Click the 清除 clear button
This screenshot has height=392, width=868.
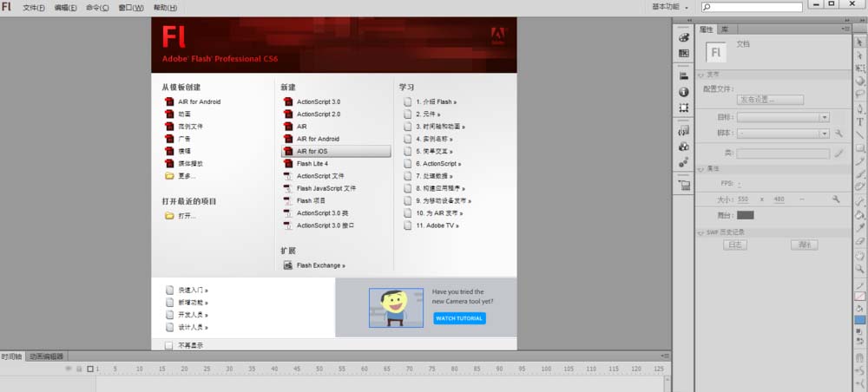[x=804, y=245]
